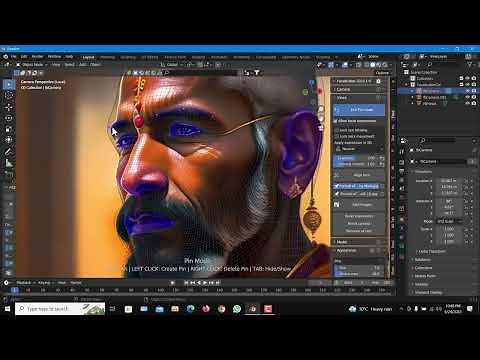Click the Blender logo menu icon
480x360 pixels.
tap(6, 57)
